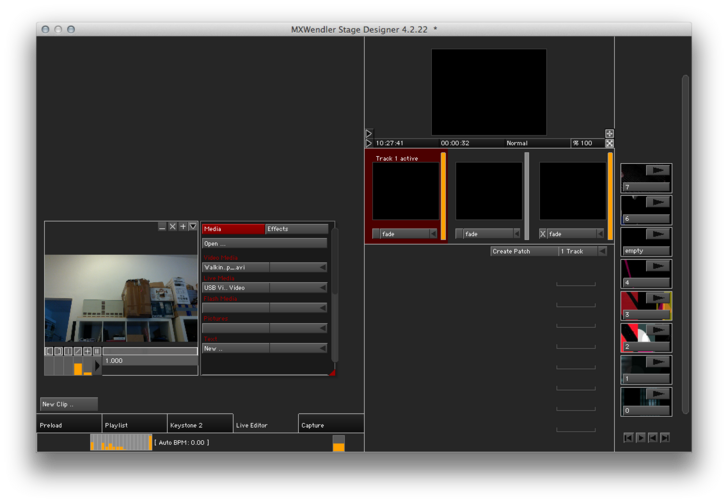728x503 pixels.
Task: Click the lower fullscreen icon beside % 100
Action: pyautogui.click(x=609, y=144)
